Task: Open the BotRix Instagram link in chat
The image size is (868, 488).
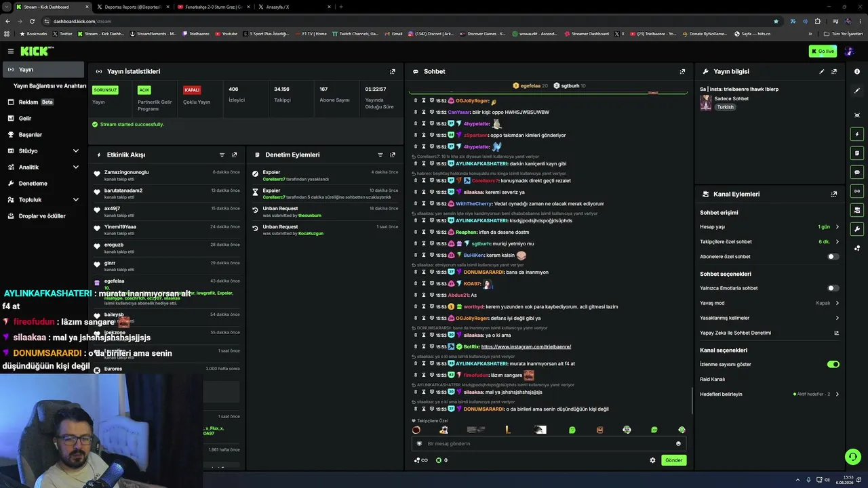Action: 526,346
